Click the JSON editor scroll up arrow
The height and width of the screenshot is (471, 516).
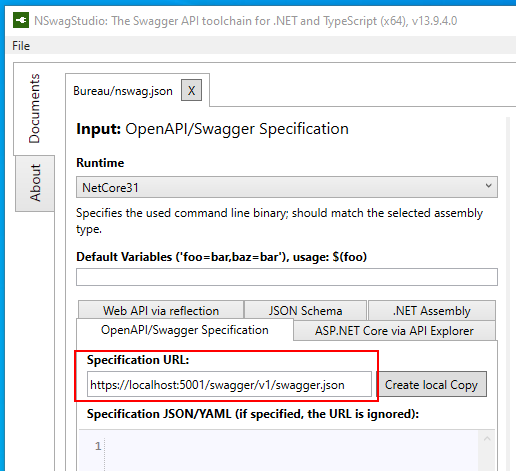487,439
